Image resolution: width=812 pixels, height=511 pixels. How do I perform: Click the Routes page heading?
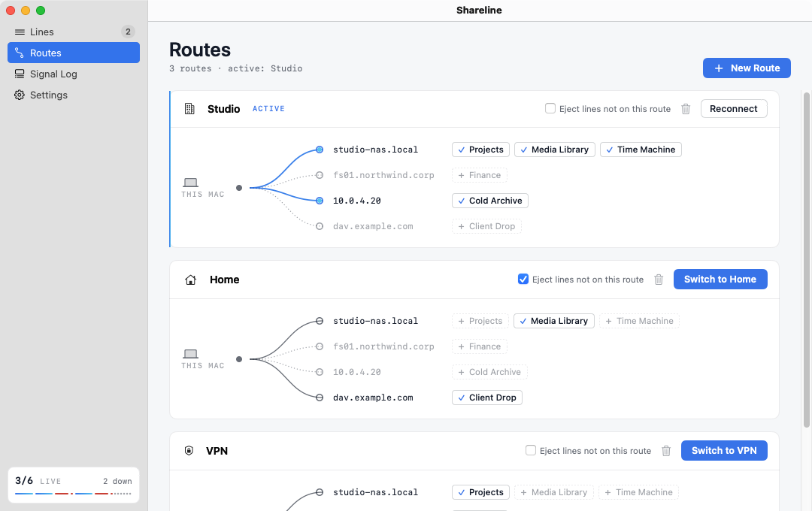(200, 50)
